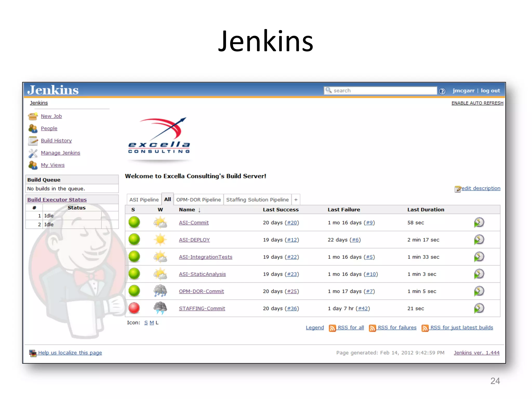Open last failure build #42

[x=363, y=308]
